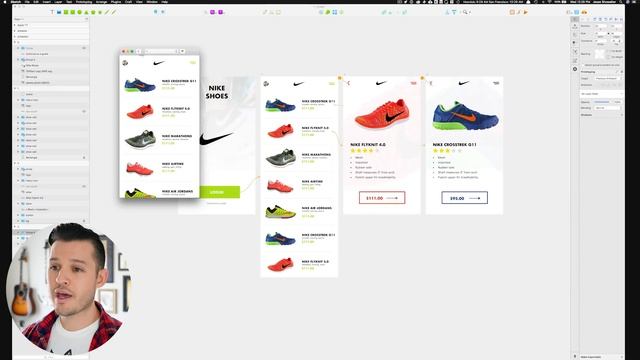Open the Craft gear settings icon

pos(575,69)
